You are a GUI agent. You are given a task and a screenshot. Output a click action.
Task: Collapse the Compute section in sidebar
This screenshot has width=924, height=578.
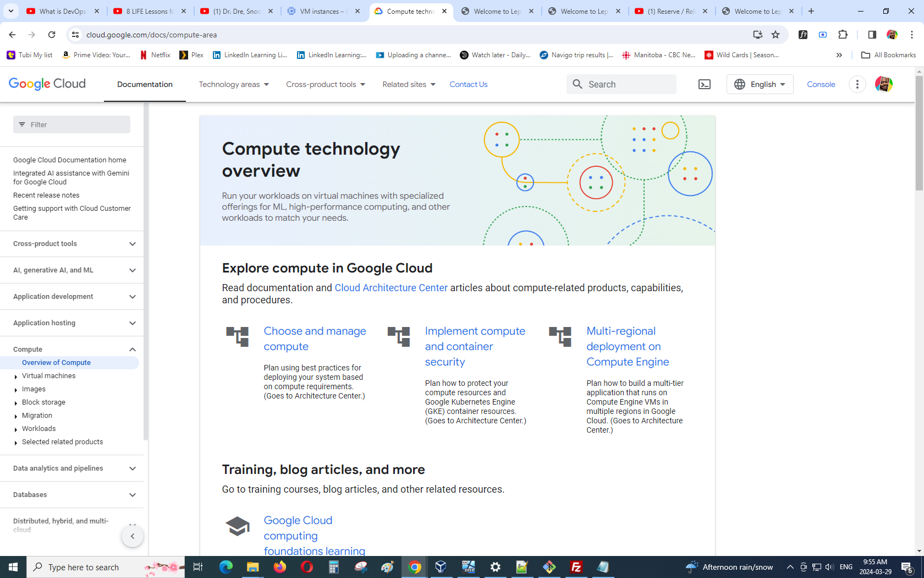click(133, 350)
